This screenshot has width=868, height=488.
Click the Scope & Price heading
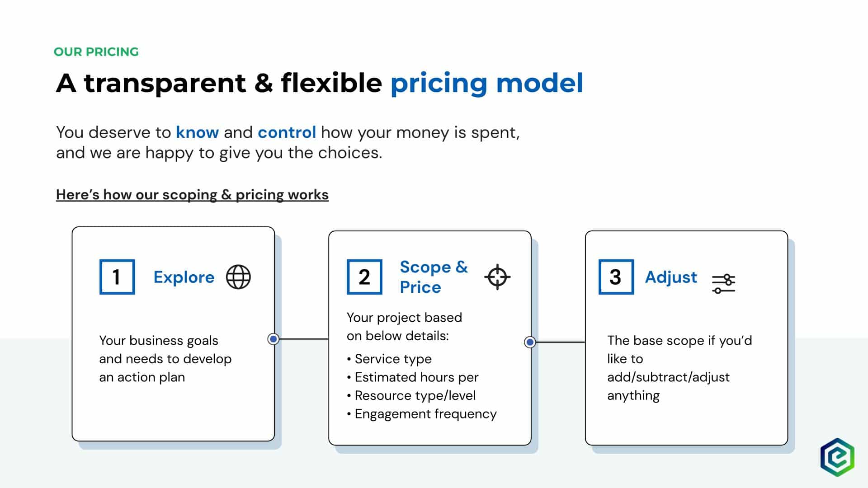434,277
